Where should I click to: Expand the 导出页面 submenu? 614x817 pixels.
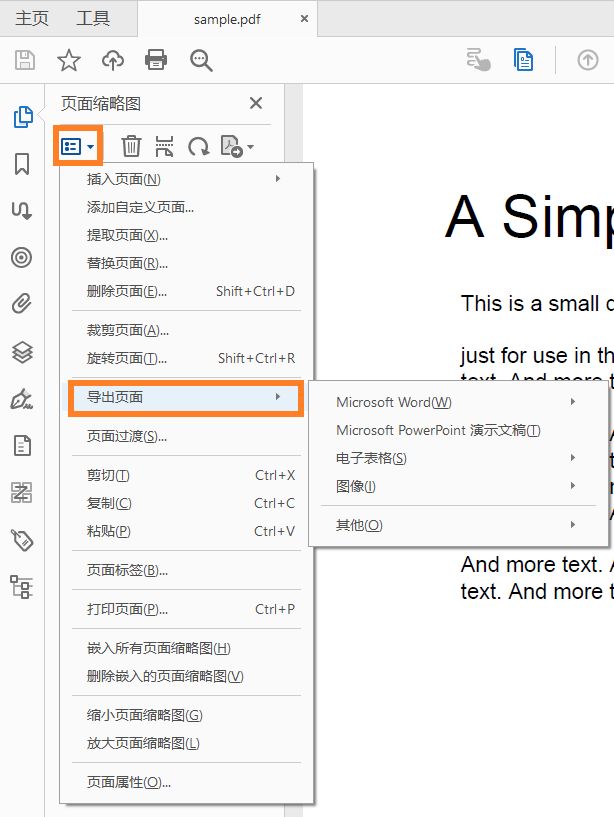pyautogui.click(x=186, y=398)
